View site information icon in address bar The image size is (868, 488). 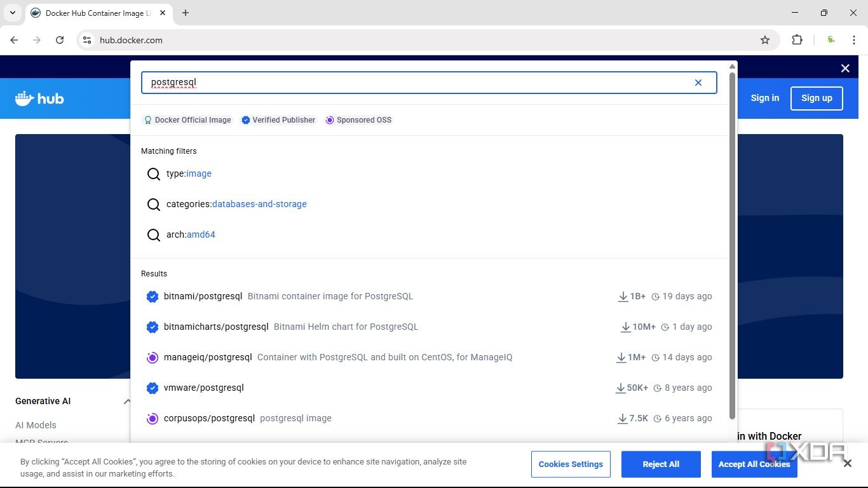pyautogui.click(x=87, y=40)
